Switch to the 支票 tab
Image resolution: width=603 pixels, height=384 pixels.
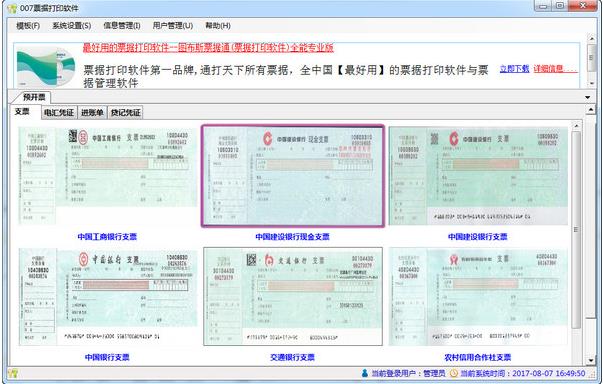tap(22, 112)
